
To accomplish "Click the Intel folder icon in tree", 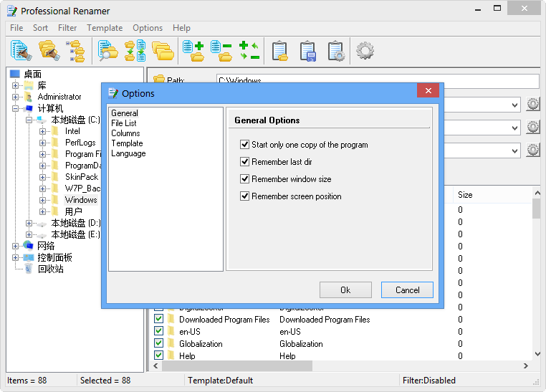I will [55, 131].
